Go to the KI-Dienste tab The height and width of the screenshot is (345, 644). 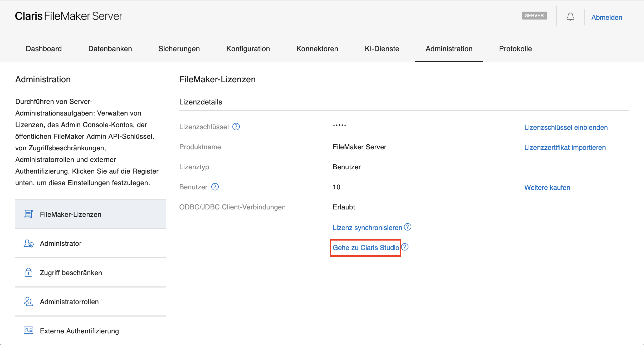pyautogui.click(x=382, y=49)
